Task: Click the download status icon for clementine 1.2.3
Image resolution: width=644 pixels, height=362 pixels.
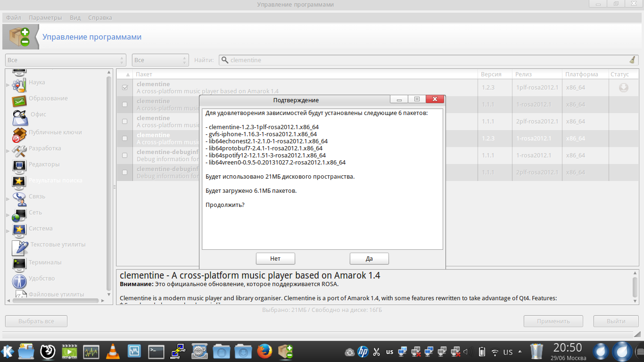Action: [x=623, y=88]
